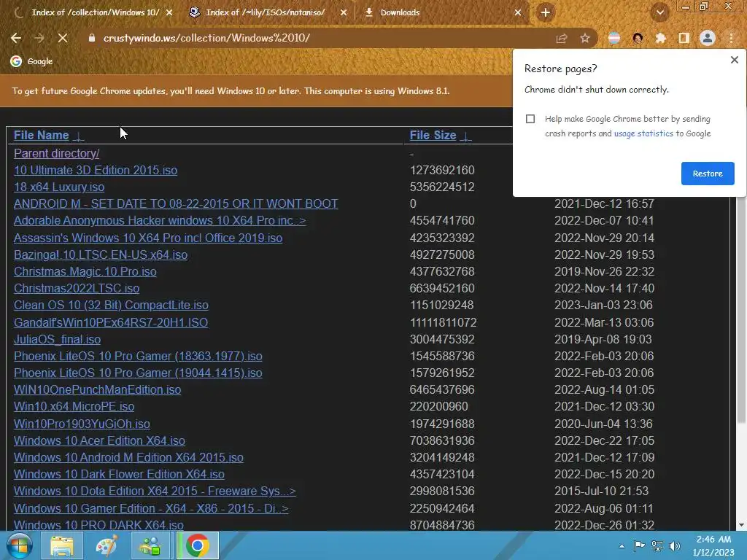Open Clean OS 10 (32 Bit) CompactLite.iso
This screenshot has width=747, height=560.
point(111,305)
